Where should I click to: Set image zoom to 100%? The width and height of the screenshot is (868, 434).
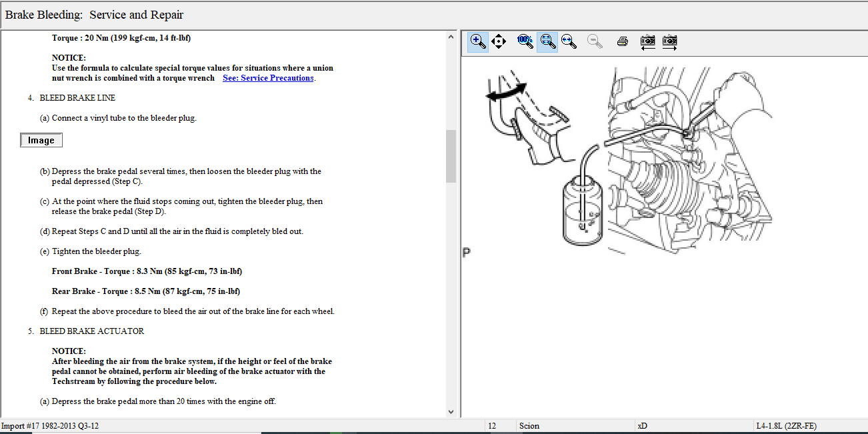(x=525, y=41)
